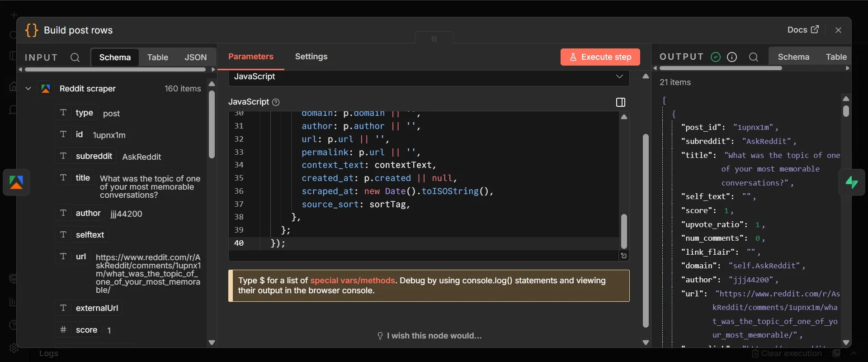
Task: Click the output panel search icon
Action: pyautogui.click(x=753, y=57)
